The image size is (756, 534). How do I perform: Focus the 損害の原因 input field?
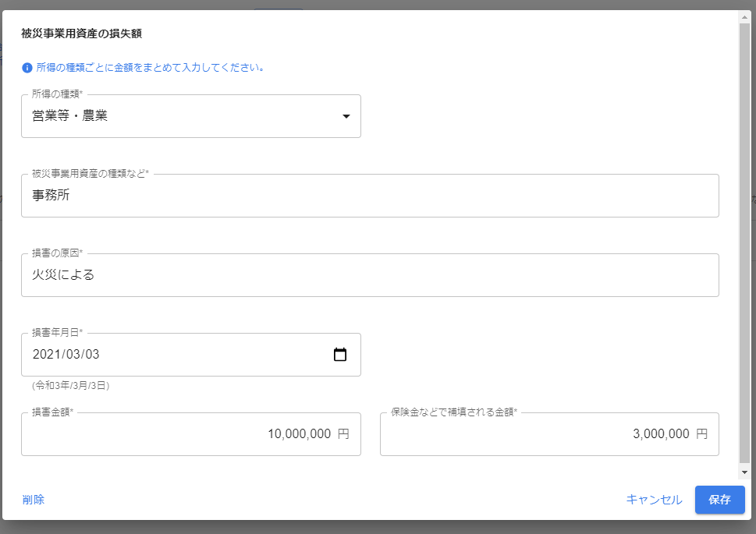pos(370,275)
